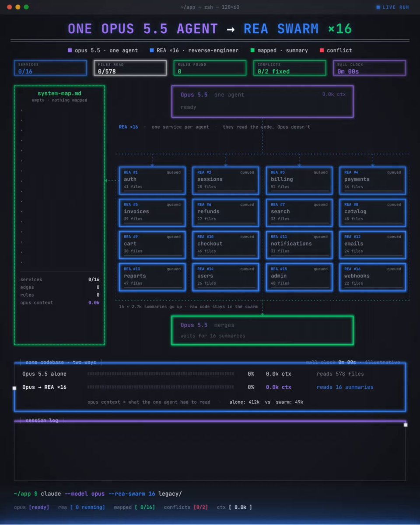Select the red conflict legend square
Screen dimensions: 420x525
322,50
